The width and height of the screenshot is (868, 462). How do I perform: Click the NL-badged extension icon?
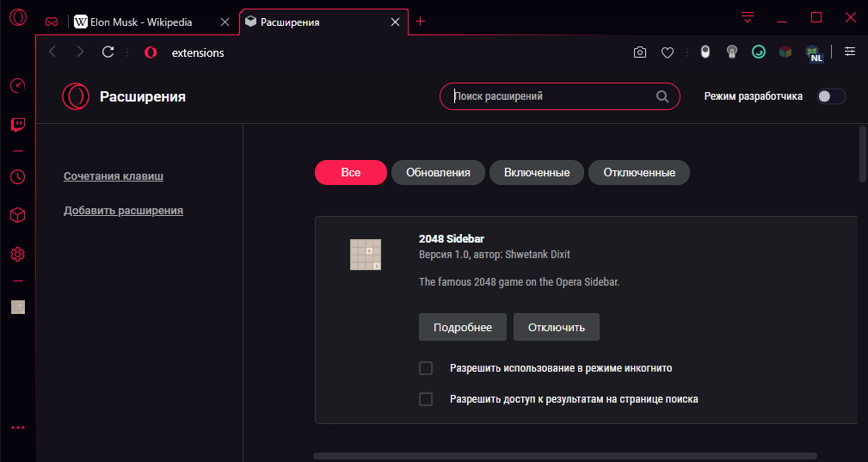coord(814,53)
